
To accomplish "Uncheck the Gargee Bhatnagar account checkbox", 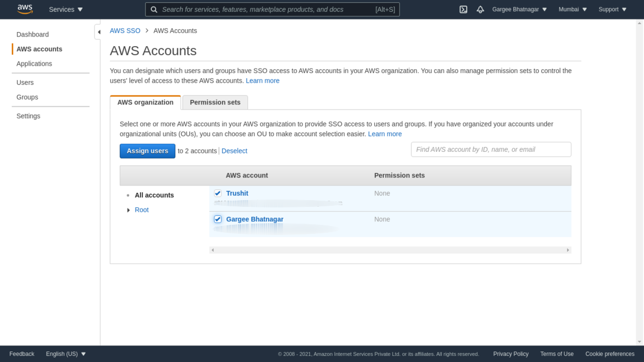I will [x=218, y=219].
